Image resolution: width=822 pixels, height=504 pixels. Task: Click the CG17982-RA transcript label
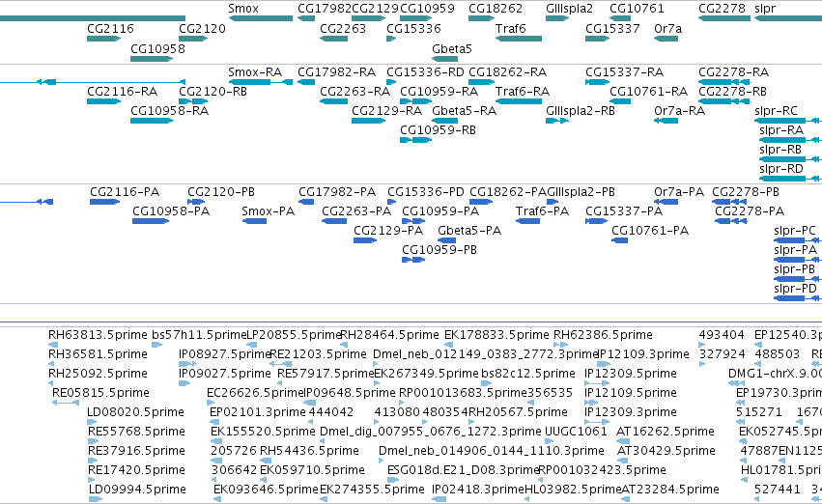pos(336,72)
